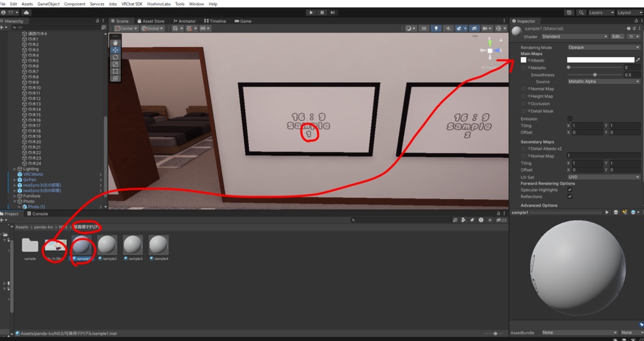Switch to the Game tab
Screen dimensions: 644x341
click(x=243, y=21)
